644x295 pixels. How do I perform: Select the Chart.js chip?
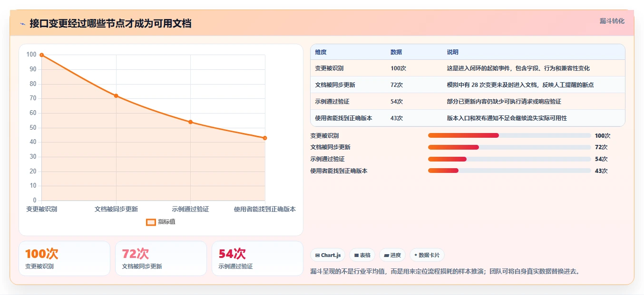point(328,255)
